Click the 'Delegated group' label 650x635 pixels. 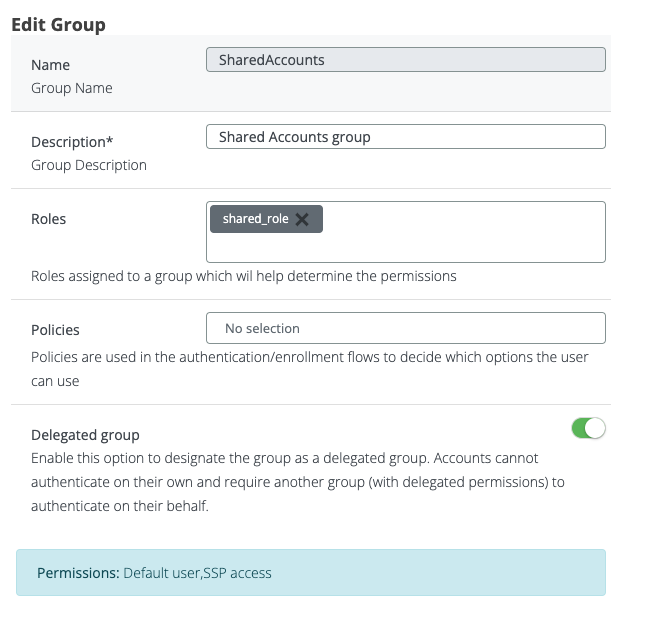point(85,435)
